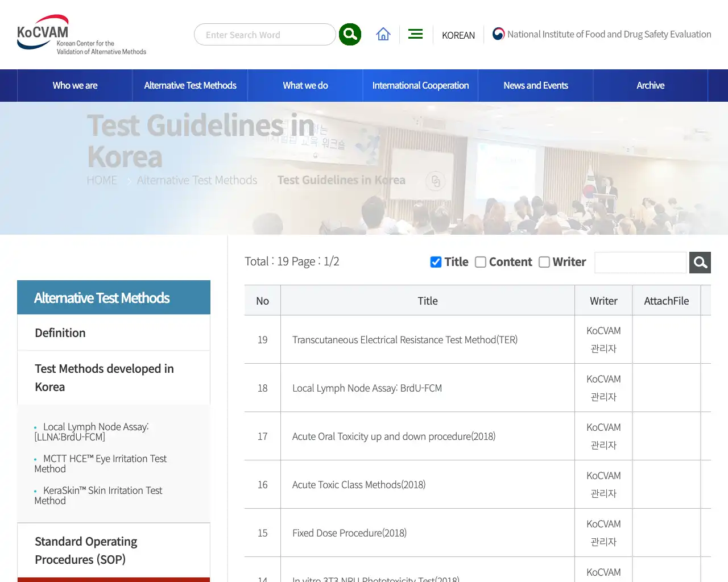Open Acute Toxic Class Methods(2018)
Screen dimensions: 728x582
(359, 485)
